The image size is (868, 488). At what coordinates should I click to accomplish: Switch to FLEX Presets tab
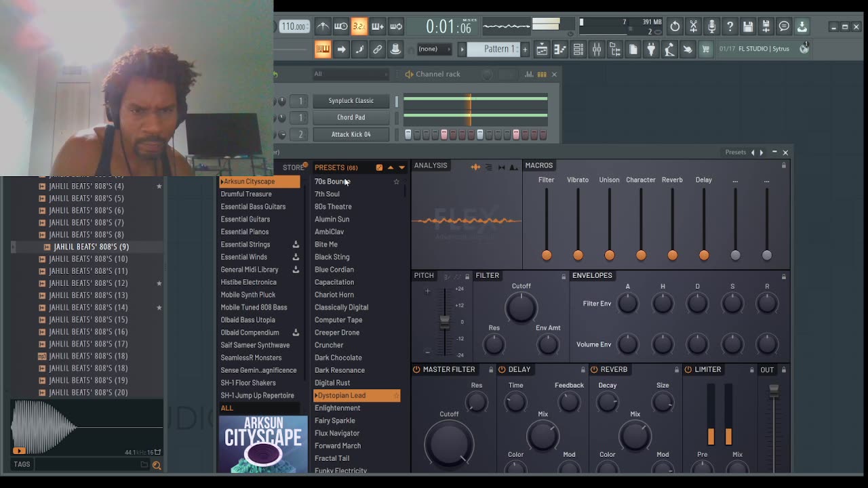coord(336,167)
